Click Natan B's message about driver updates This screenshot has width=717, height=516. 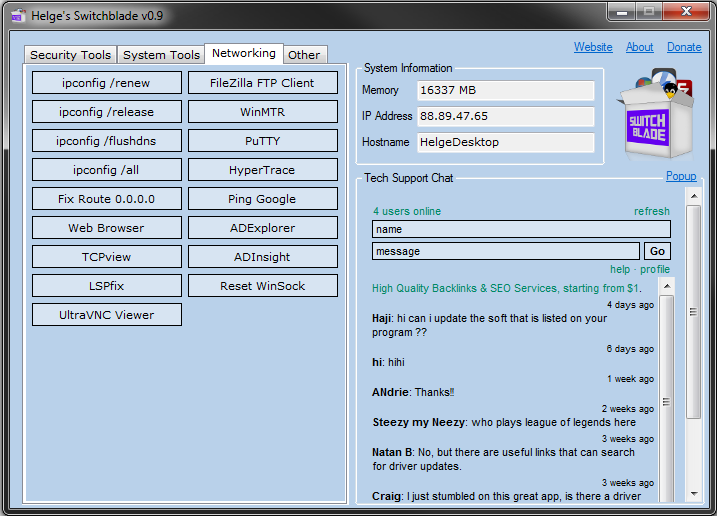(503, 459)
